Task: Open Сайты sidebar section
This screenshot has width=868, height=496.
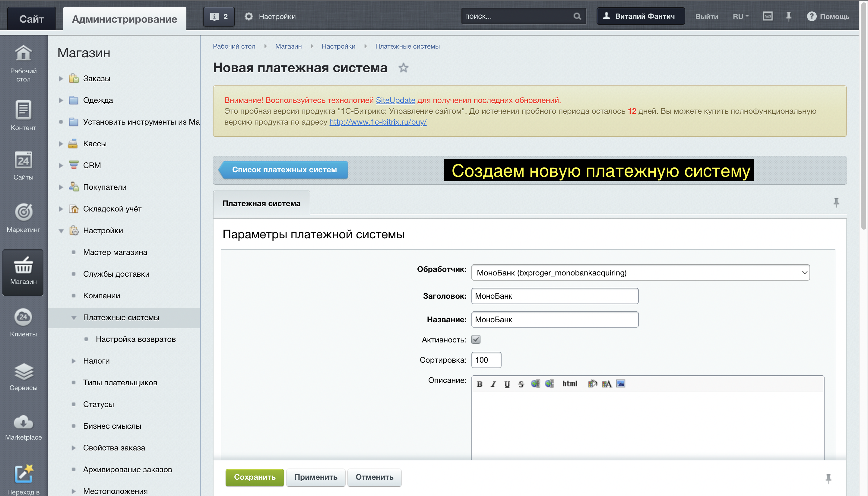Action: pos(23,166)
